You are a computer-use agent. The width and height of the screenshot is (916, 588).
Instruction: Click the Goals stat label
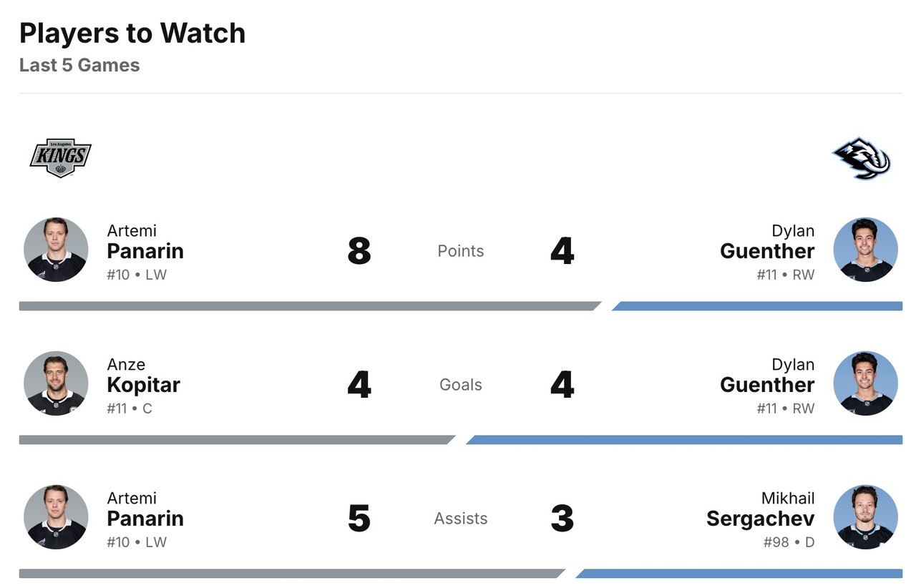pos(461,385)
